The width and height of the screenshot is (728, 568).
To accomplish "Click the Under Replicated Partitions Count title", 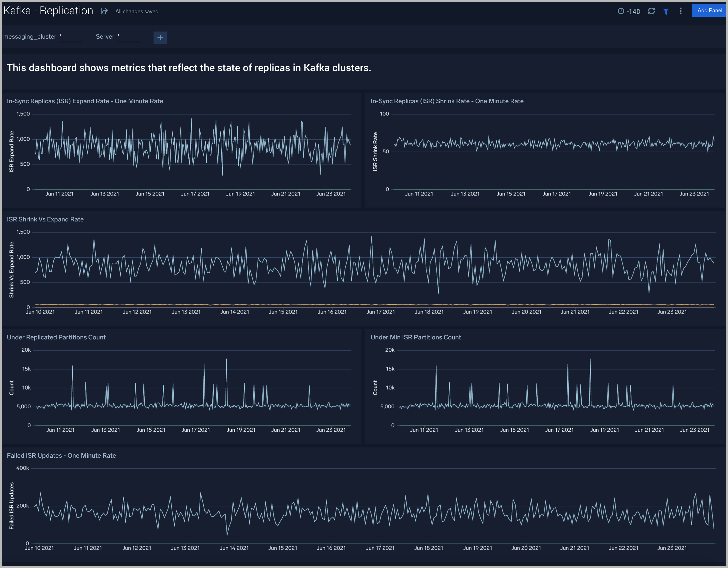I will [x=56, y=337].
